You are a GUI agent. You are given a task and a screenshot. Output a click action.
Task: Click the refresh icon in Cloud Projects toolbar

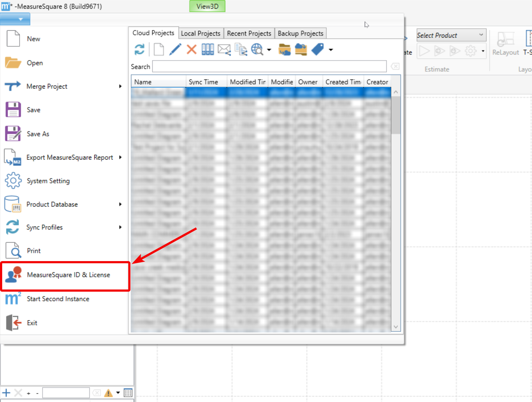[140, 49]
